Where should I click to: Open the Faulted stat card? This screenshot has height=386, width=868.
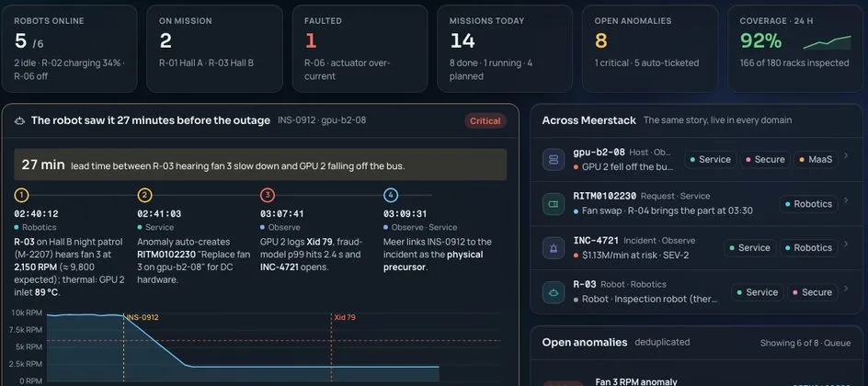[360, 49]
